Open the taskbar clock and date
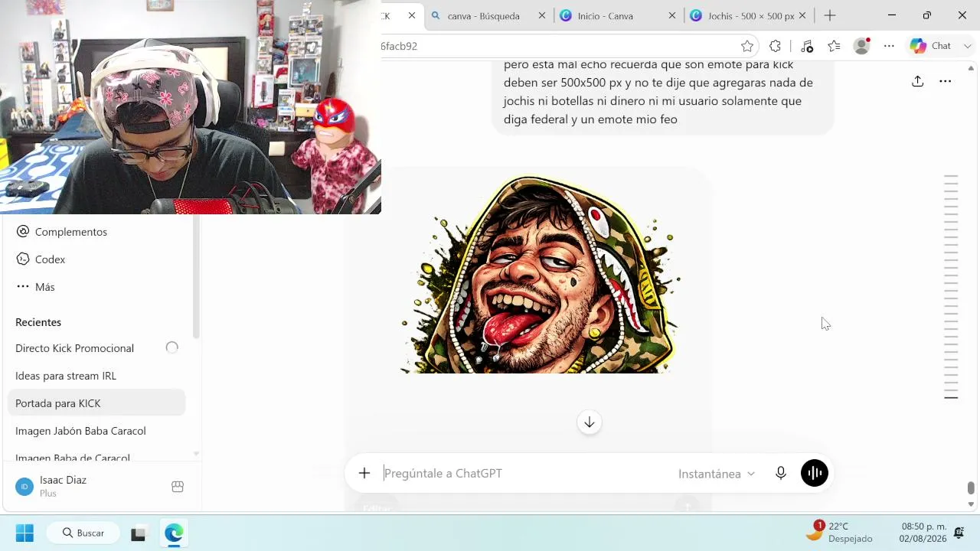980x551 pixels. coord(924,533)
